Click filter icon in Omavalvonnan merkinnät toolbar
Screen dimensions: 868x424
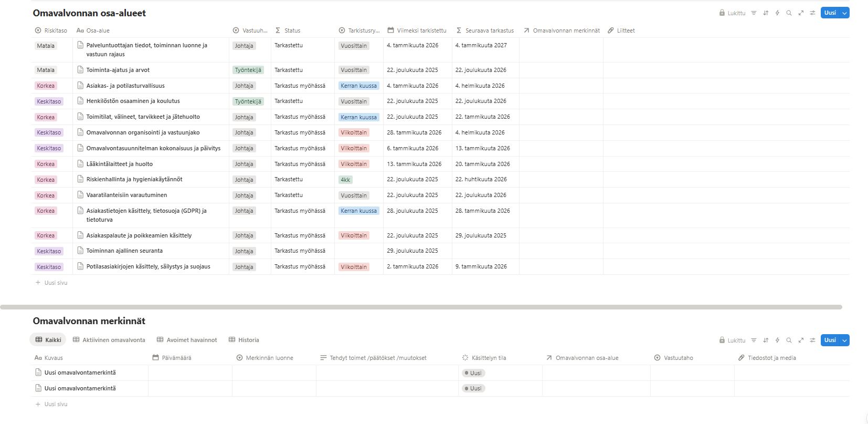click(x=754, y=340)
